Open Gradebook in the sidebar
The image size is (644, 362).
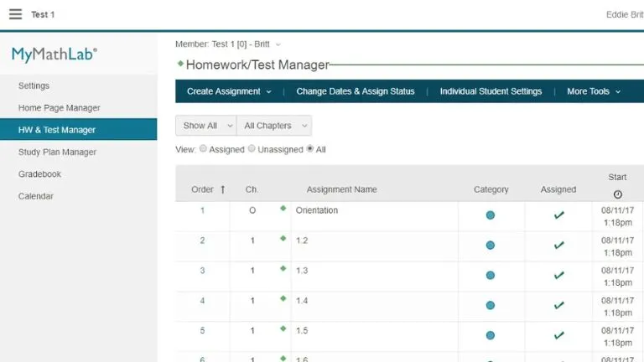[39, 174]
